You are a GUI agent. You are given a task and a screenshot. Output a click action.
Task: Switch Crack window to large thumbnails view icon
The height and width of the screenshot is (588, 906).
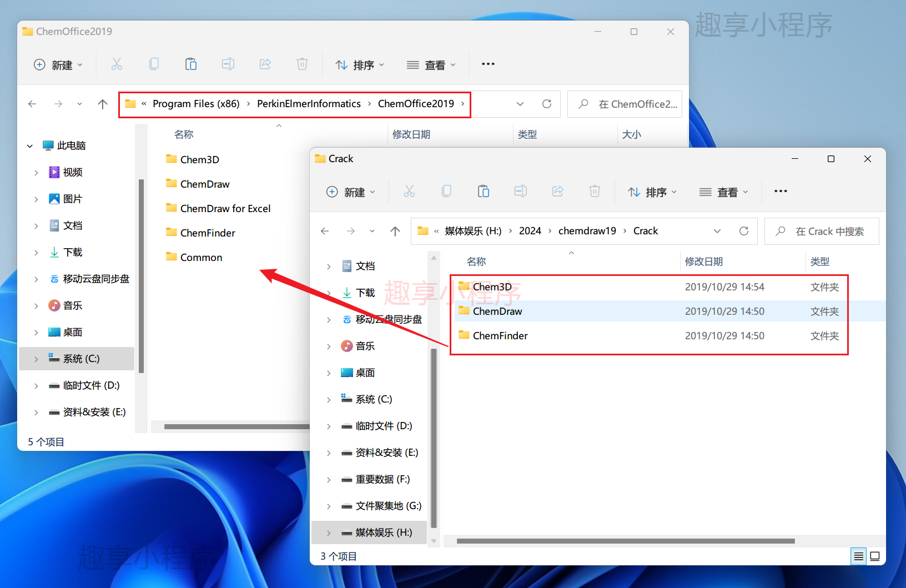pyautogui.click(x=875, y=556)
